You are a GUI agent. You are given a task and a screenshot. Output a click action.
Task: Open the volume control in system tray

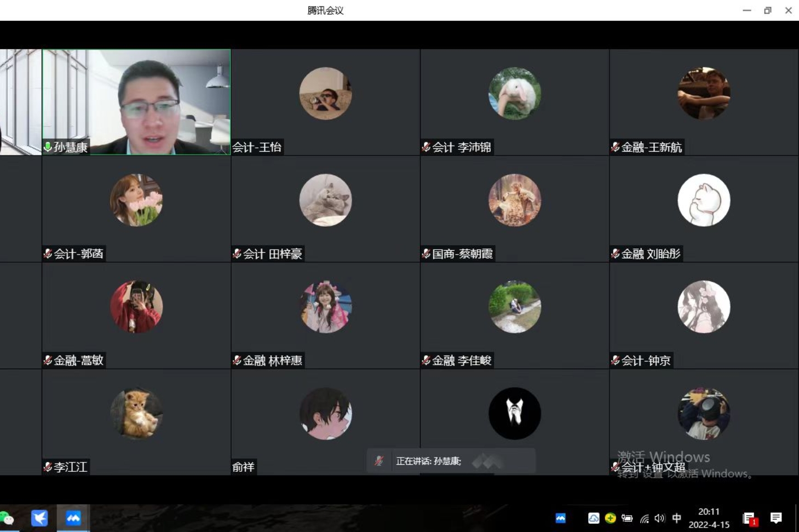click(659, 518)
